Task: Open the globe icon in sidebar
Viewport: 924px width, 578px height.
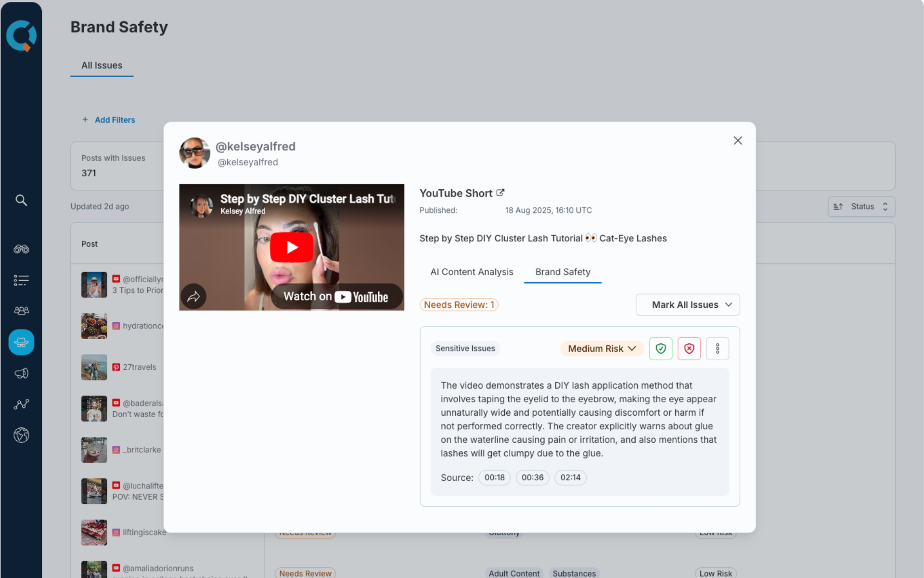Action: click(21, 435)
